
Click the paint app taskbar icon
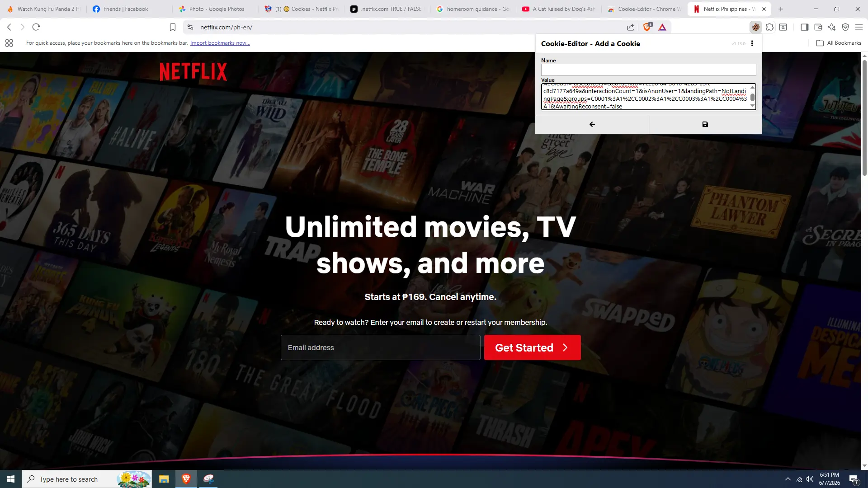tap(208, 479)
